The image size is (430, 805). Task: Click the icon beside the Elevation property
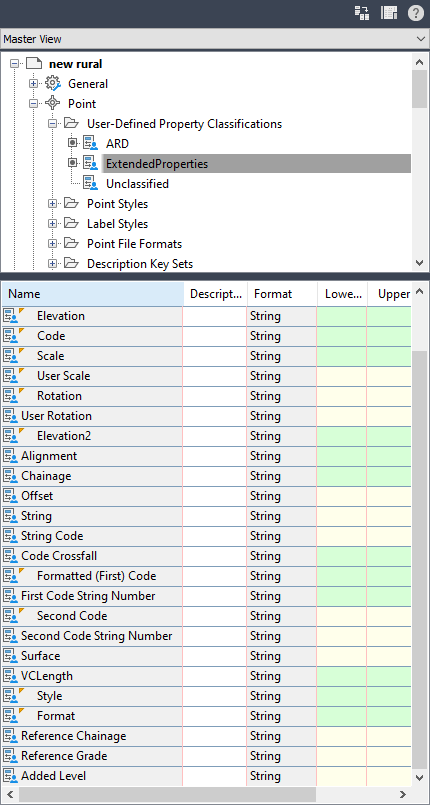pos(11,316)
